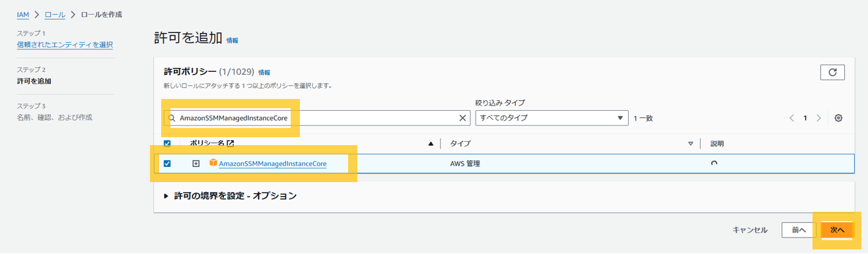Open AmazonSSMManagedInstanceCore policy link
Image resolution: width=868 pixels, height=254 pixels.
[x=273, y=164]
